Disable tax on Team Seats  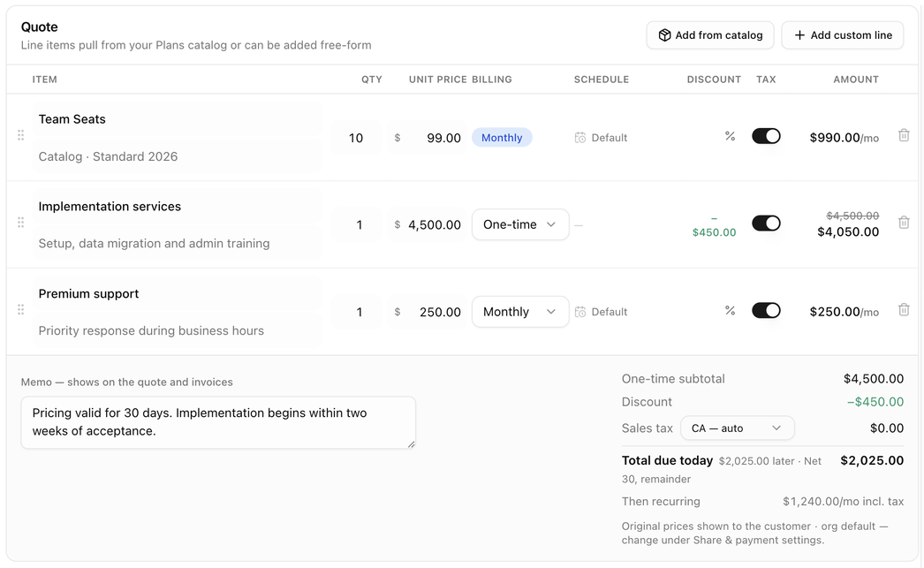click(766, 136)
